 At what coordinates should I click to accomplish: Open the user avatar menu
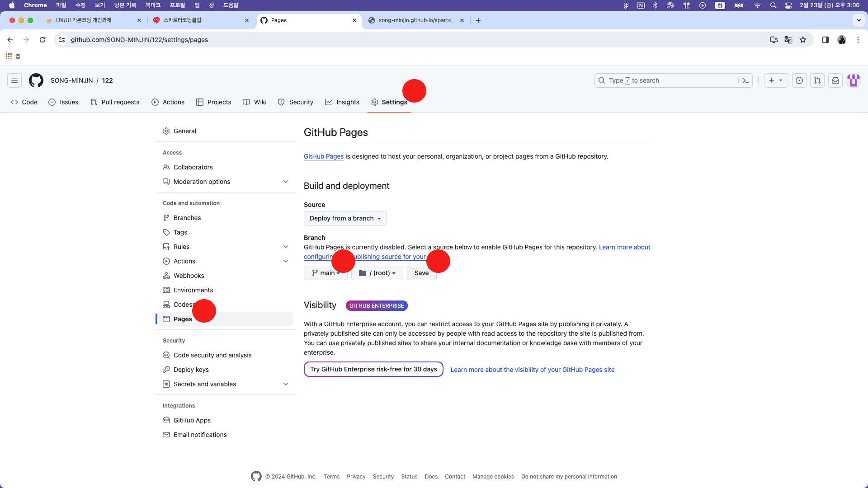tap(854, 80)
